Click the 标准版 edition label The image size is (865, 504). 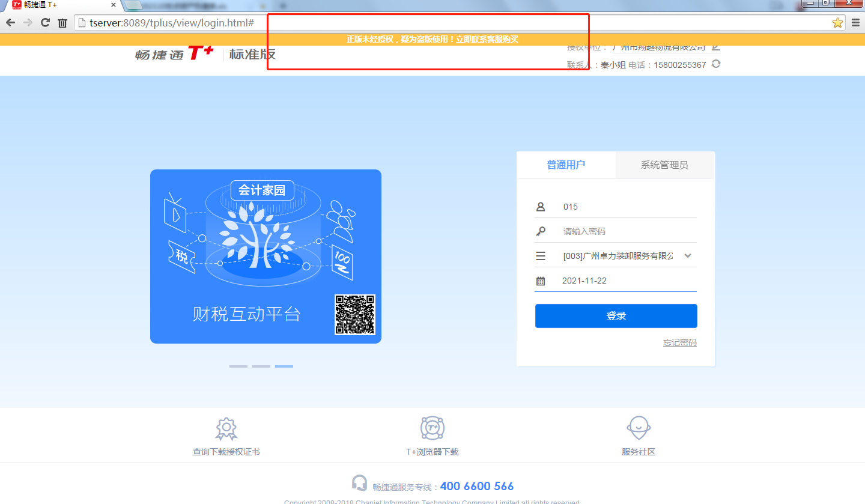click(252, 53)
